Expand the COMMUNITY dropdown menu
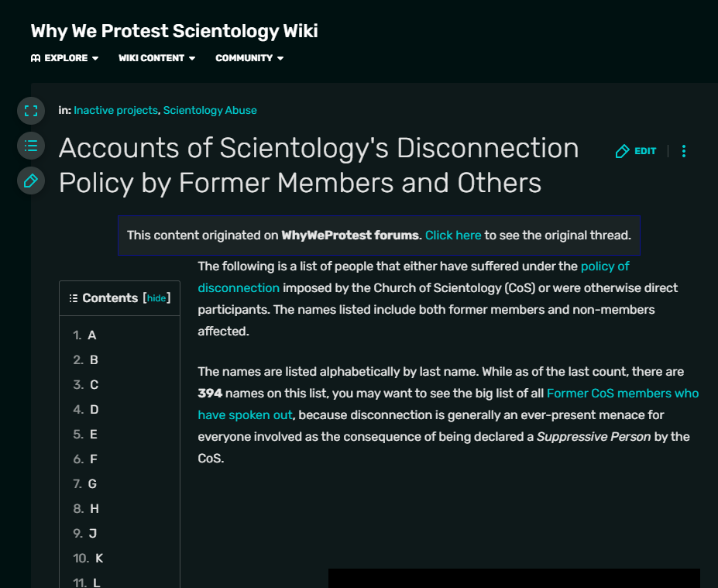Viewport: 718px width, 588px height. [249, 58]
